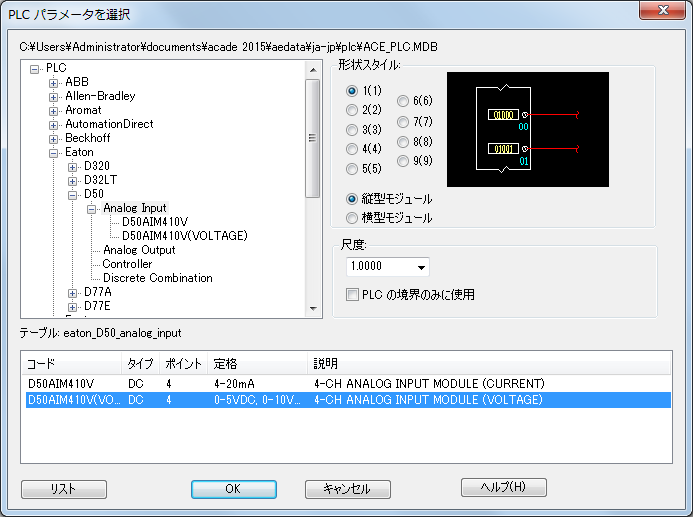Sort by タイプ column header
The image size is (693, 517).
(141, 364)
